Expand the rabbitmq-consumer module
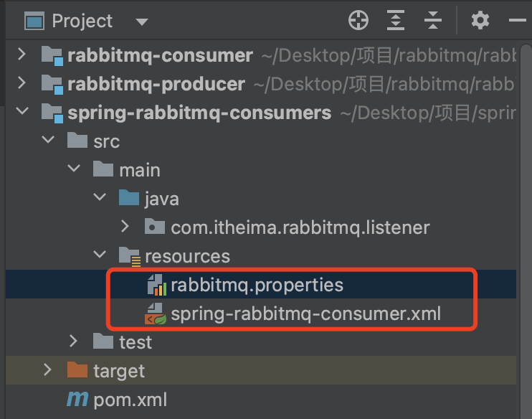The image size is (532, 419). 22,55
